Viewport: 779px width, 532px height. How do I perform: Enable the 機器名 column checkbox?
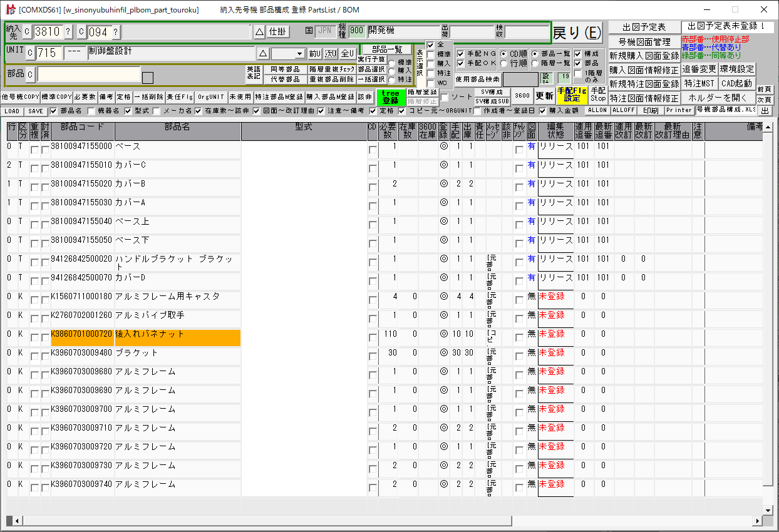92,111
